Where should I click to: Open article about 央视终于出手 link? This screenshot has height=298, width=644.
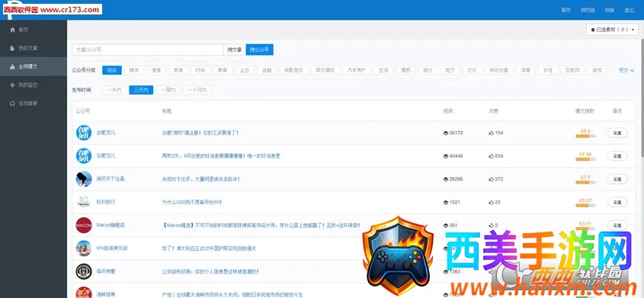pos(201,179)
